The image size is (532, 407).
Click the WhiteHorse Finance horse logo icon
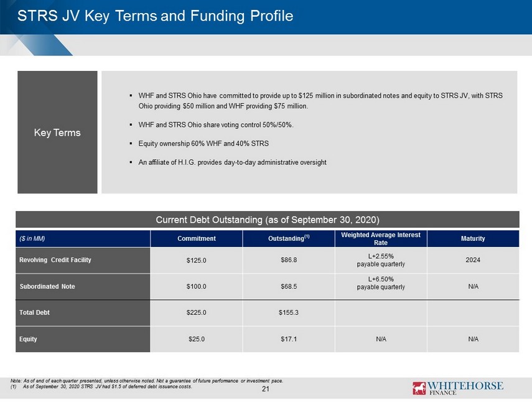pos(419,388)
